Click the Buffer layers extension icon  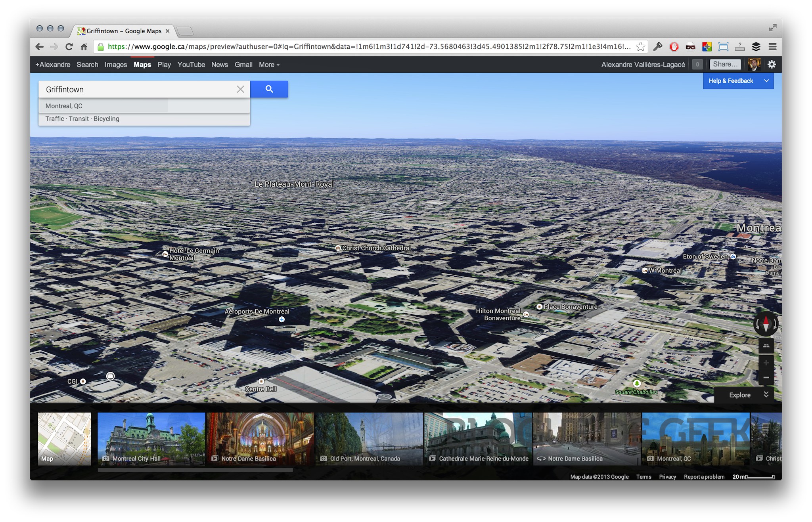tap(756, 47)
